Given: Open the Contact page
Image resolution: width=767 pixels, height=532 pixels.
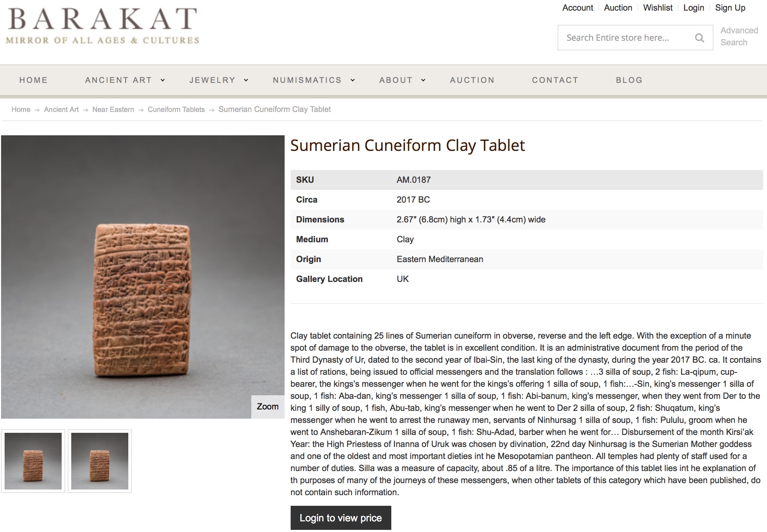Looking at the screenshot, I should click(555, 80).
